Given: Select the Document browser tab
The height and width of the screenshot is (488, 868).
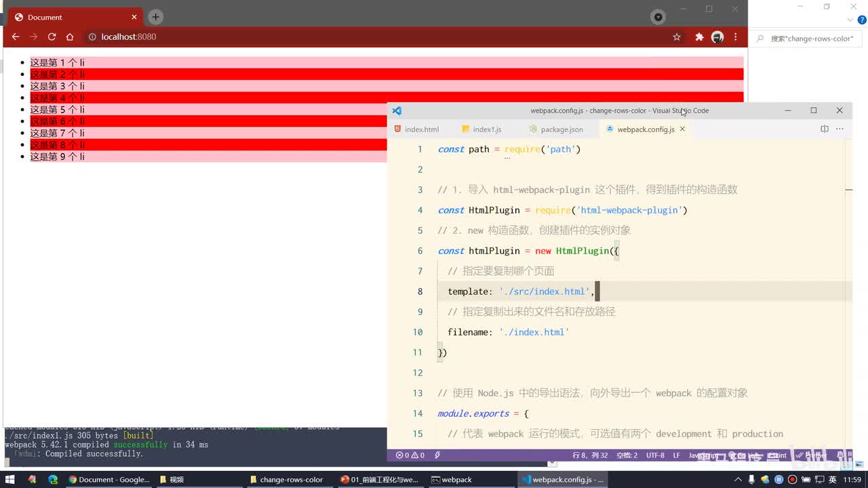Looking at the screenshot, I should point(75,17).
